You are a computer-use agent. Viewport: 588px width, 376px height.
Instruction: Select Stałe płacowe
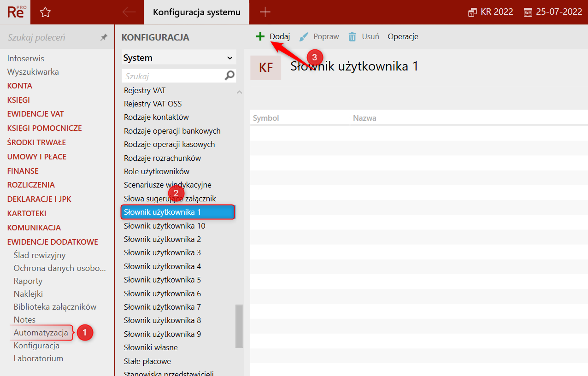(147, 361)
